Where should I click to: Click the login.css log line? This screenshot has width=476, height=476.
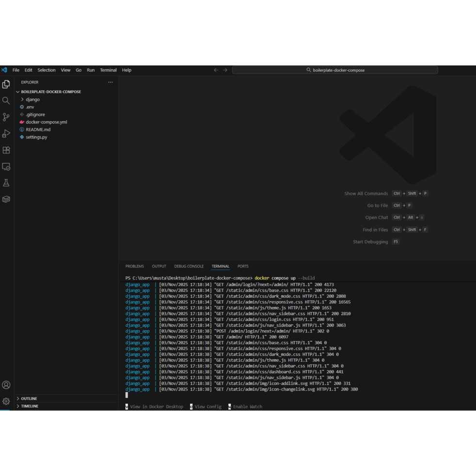tap(229, 319)
